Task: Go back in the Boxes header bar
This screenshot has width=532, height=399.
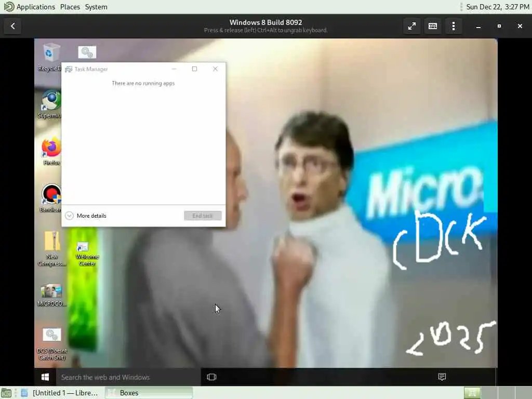Action: pos(13,26)
